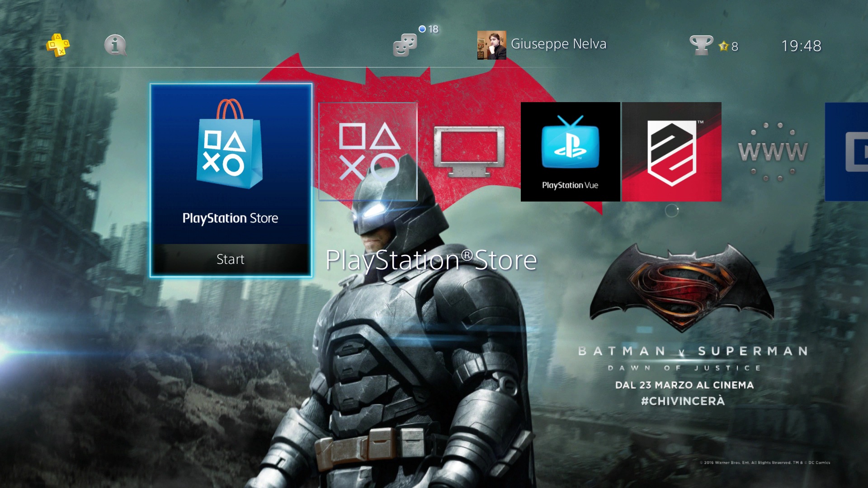Screen dimensions: 868x488
Task: Open the TV & Video monitor icon
Action: tap(469, 152)
